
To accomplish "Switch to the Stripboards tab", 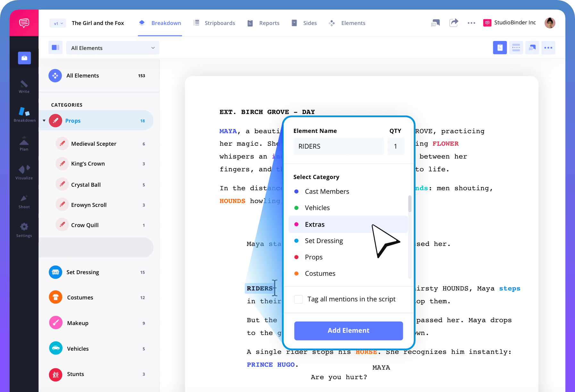I will pyautogui.click(x=220, y=23).
